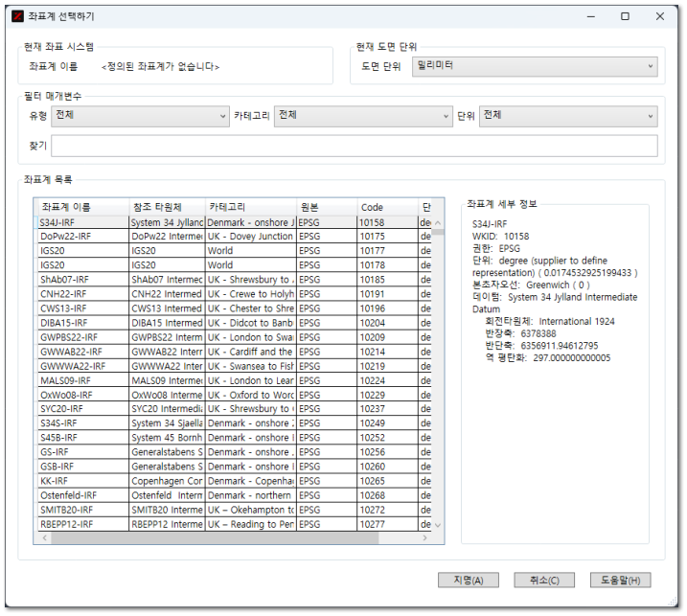The image size is (687, 616).
Task: Click the 찾기 search input field
Action: [x=354, y=146]
